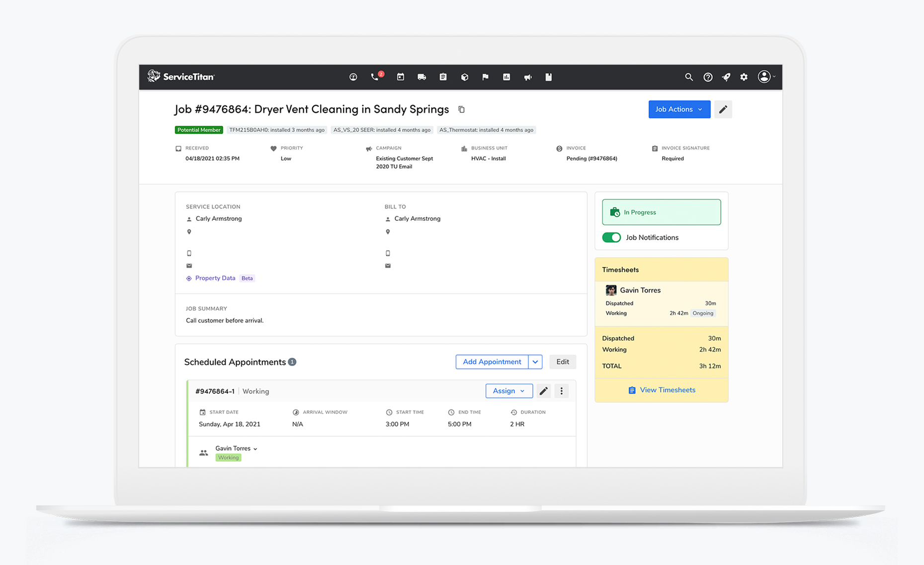The height and width of the screenshot is (565, 924).
Task: Click the appointment number #9476864-1
Action: click(x=215, y=391)
